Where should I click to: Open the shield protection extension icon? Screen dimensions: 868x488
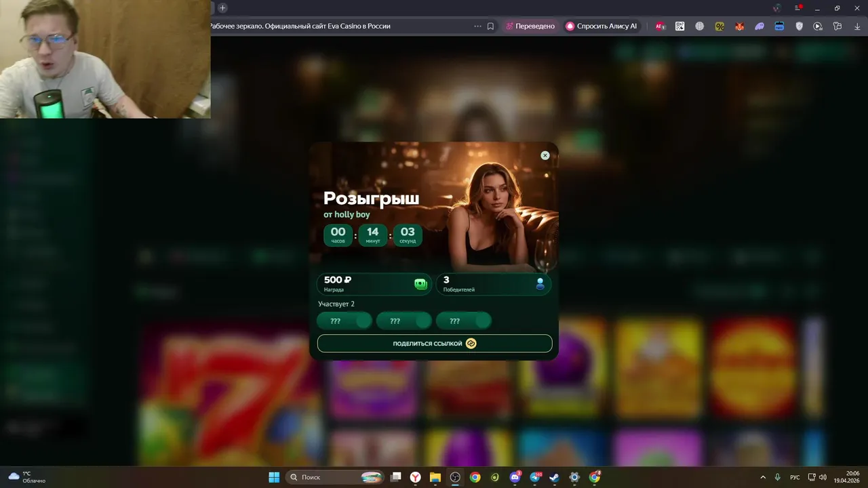[799, 26]
